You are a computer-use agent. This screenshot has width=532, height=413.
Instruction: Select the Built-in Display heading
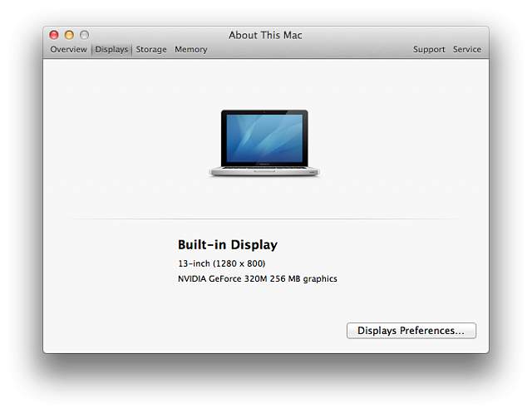pos(228,244)
